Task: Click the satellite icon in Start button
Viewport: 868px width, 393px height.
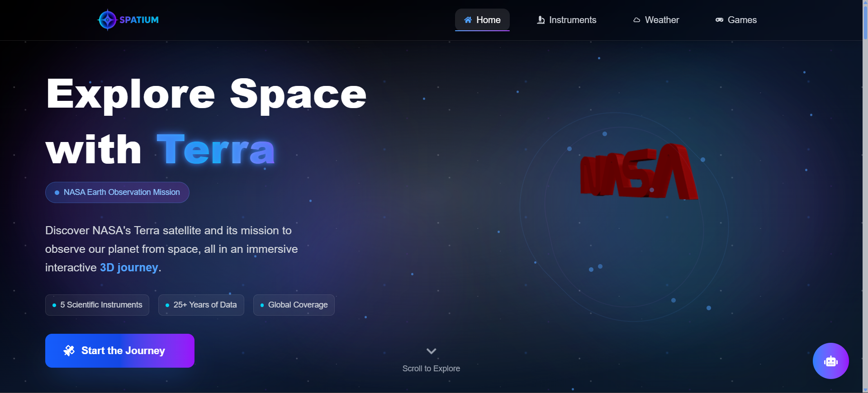Action: [69, 350]
